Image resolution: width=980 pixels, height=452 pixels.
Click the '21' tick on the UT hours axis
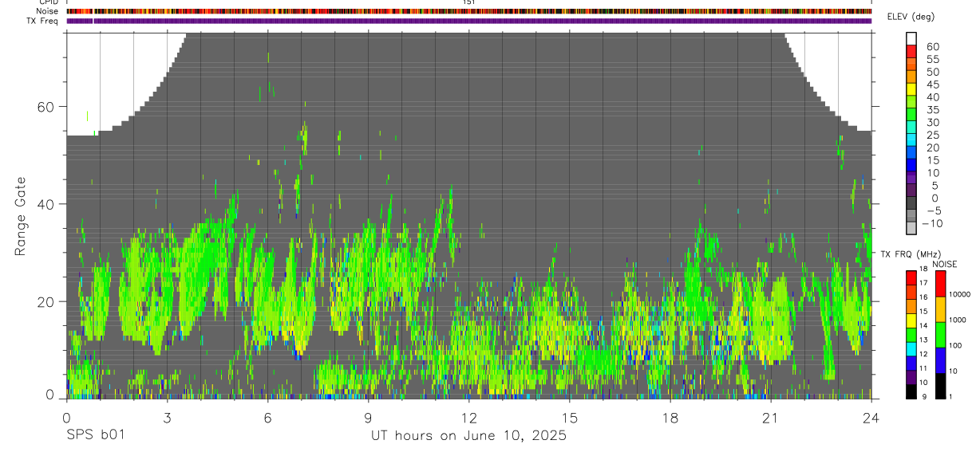771,418
